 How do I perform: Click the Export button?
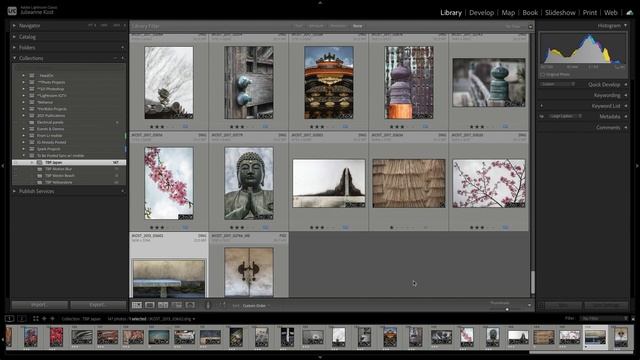(x=98, y=305)
